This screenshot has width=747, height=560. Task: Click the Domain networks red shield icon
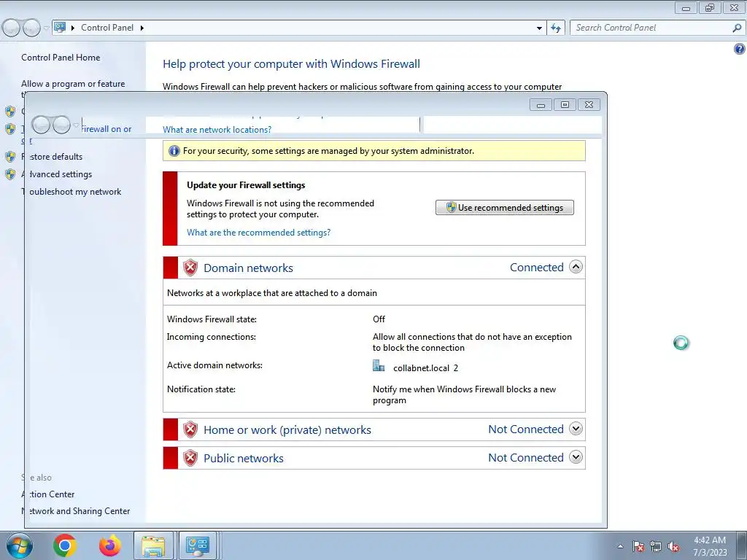(190, 268)
